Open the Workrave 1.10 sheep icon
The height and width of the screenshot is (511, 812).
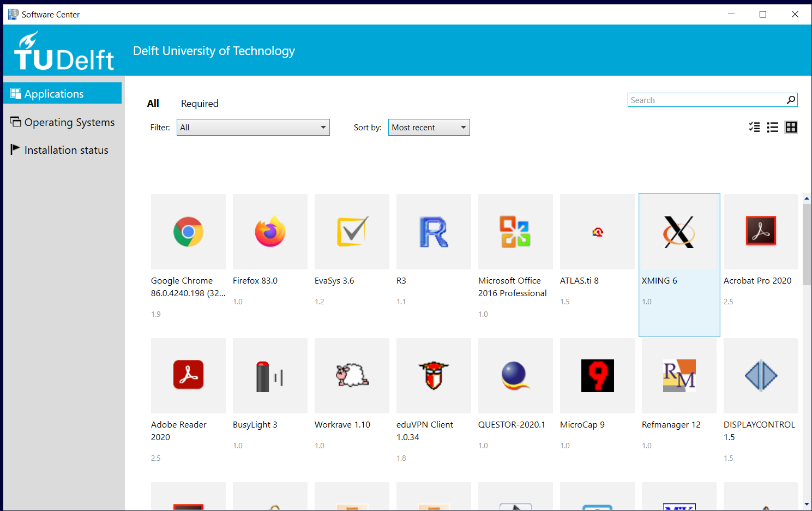pyautogui.click(x=352, y=376)
